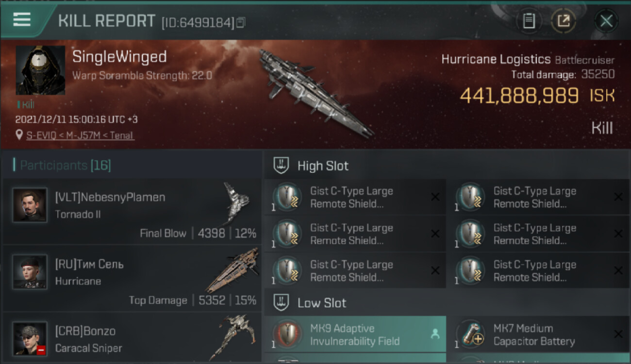Select the MK9 Adaptive Invulnerability Field icon

point(287,334)
